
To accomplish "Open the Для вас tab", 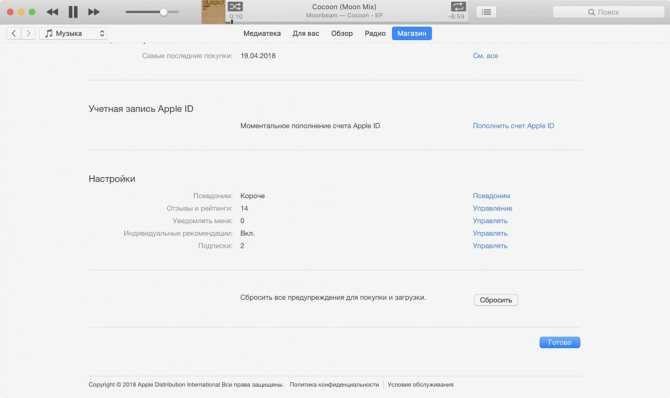I will pos(306,33).
